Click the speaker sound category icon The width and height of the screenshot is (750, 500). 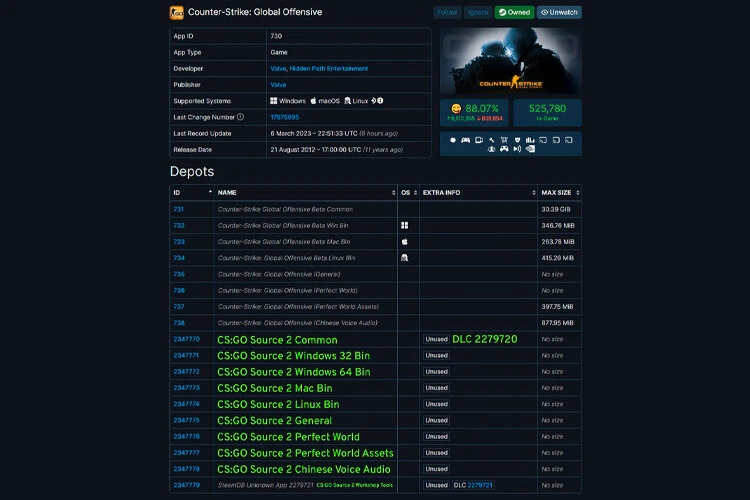(517, 149)
